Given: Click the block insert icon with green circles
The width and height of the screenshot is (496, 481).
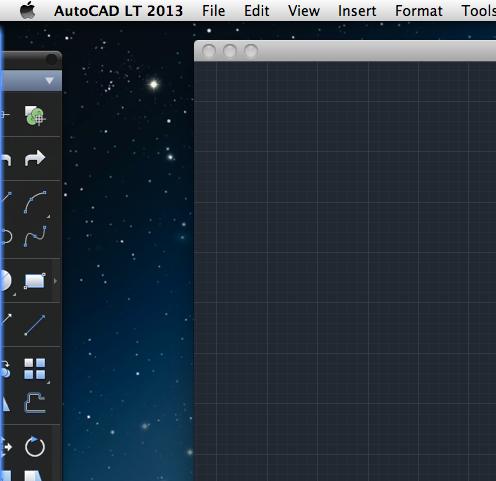Looking at the screenshot, I should click(x=35, y=116).
